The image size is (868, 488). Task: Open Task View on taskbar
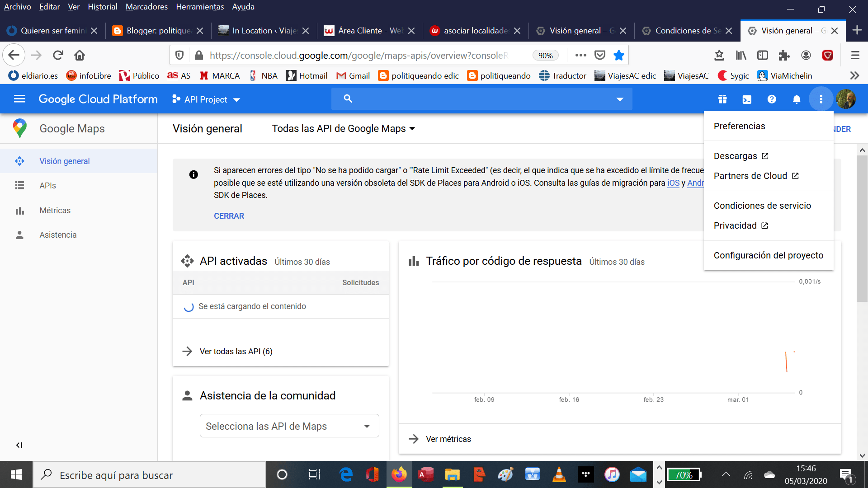[314, 474]
